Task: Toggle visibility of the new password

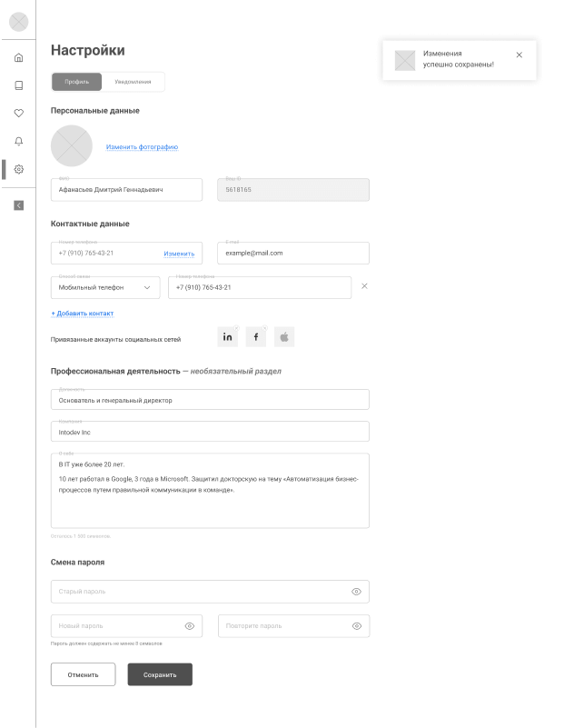Action: (190, 626)
